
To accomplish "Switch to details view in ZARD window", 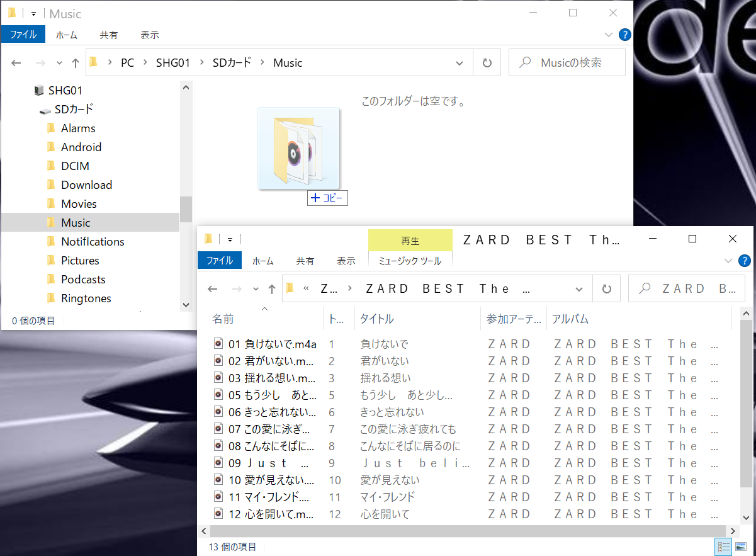I will 724,547.
